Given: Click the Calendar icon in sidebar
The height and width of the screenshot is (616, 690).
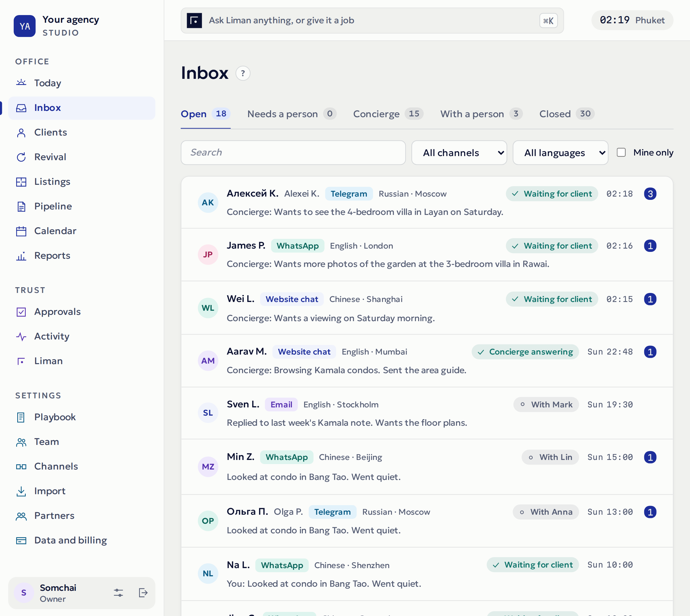Looking at the screenshot, I should pos(21,231).
